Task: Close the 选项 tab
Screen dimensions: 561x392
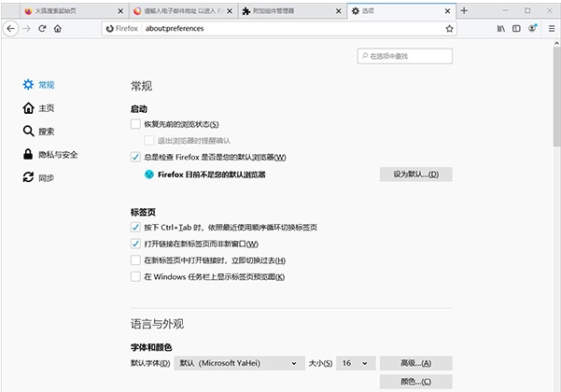Action: point(447,11)
